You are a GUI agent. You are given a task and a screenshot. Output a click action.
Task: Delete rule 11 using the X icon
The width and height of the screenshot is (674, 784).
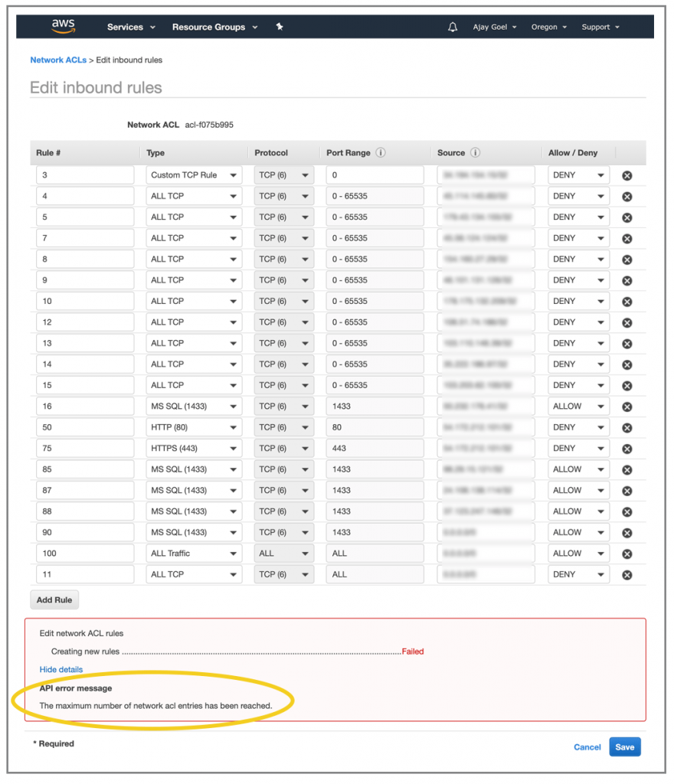pyautogui.click(x=627, y=574)
